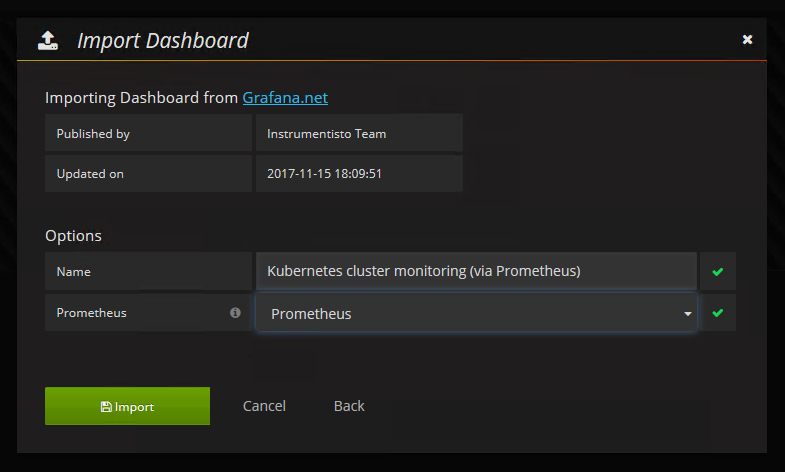
Task: Click the green checkmark beside Name field
Action: 717,271
